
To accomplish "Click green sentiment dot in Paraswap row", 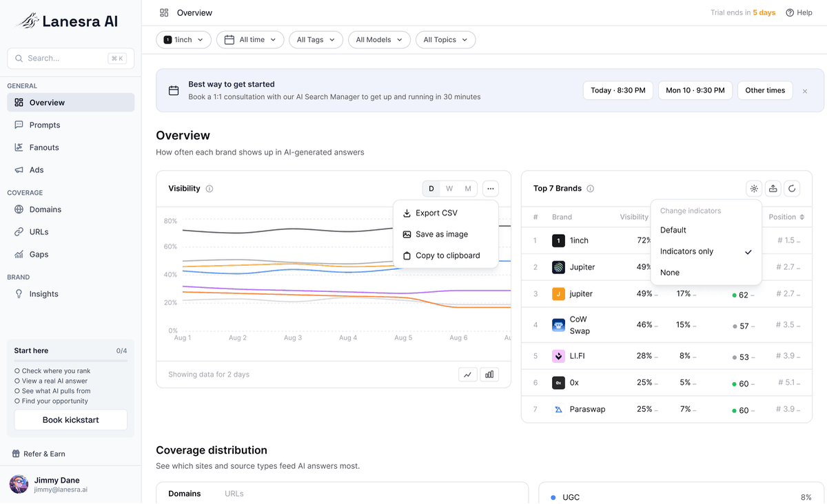I will [x=735, y=411].
